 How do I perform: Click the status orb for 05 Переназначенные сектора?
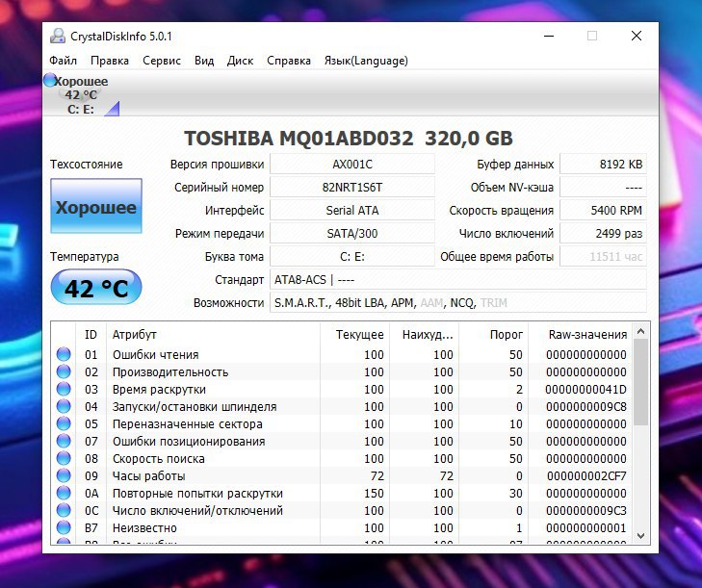click(x=64, y=423)
